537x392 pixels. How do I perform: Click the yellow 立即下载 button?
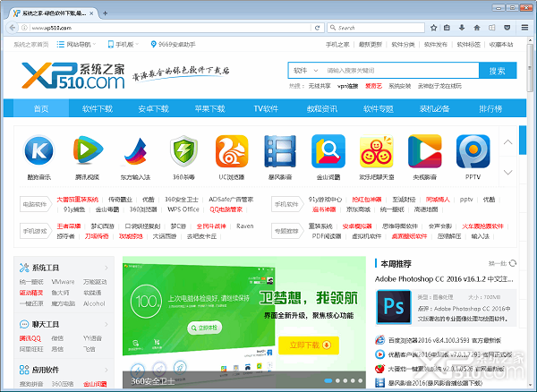[310, 345]
